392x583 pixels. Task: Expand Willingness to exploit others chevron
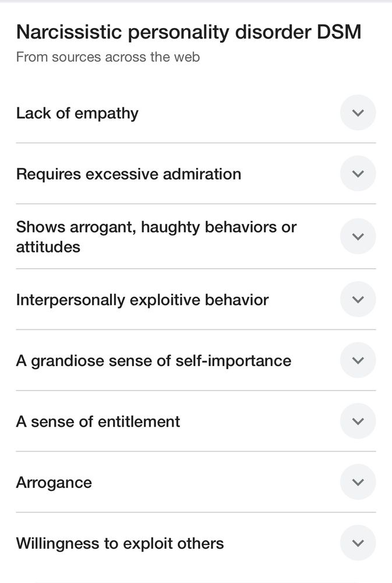click(358, 543)
